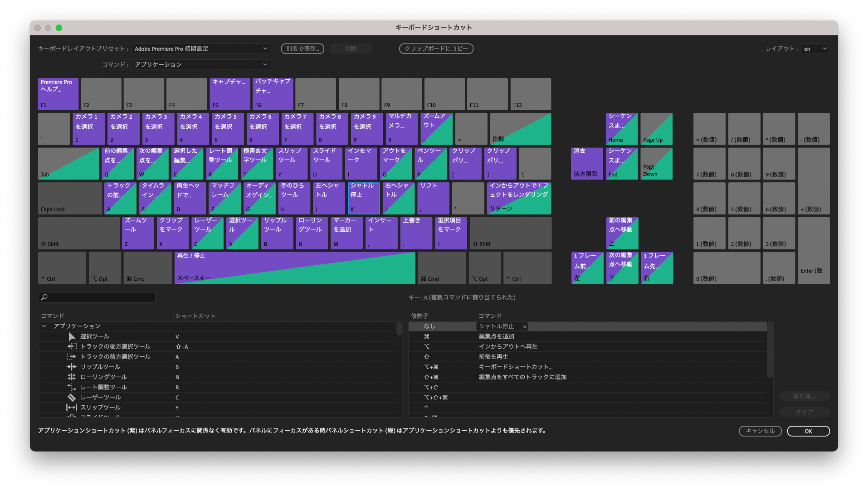The image size is (868, 491).
Task: Select the 1 key カメラ1を選択
Action: pos(88,129)
